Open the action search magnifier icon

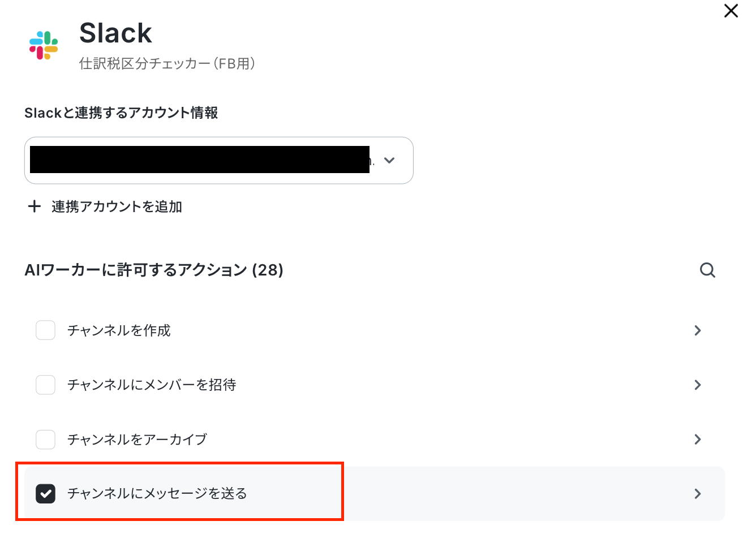point(707,270)
